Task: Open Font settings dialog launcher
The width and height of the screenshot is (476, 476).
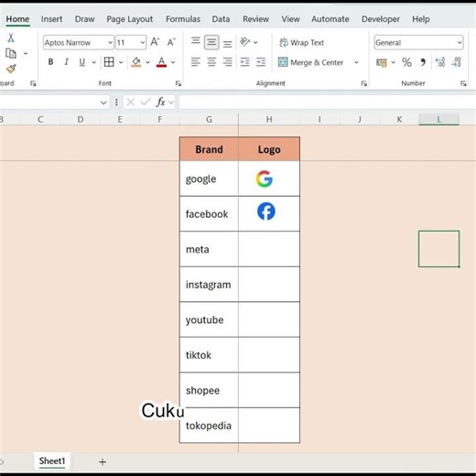Action: point(178,83)
